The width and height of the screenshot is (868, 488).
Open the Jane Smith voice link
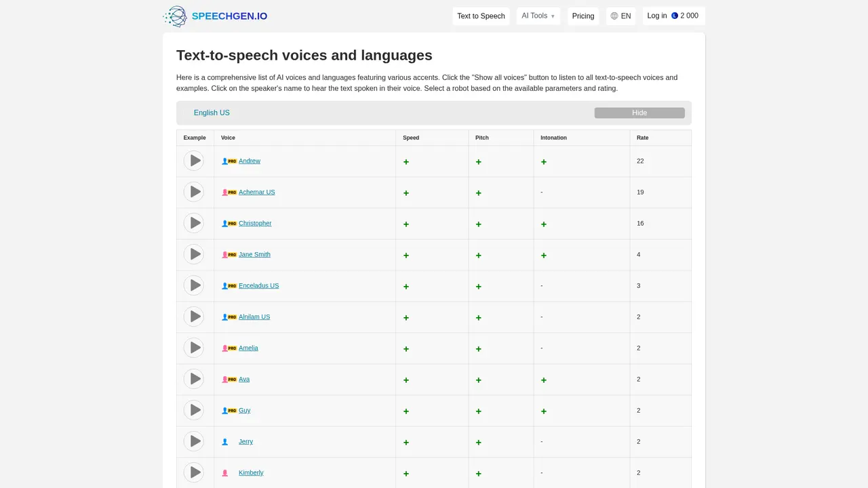pyautogui.click(x=254, y=255)
